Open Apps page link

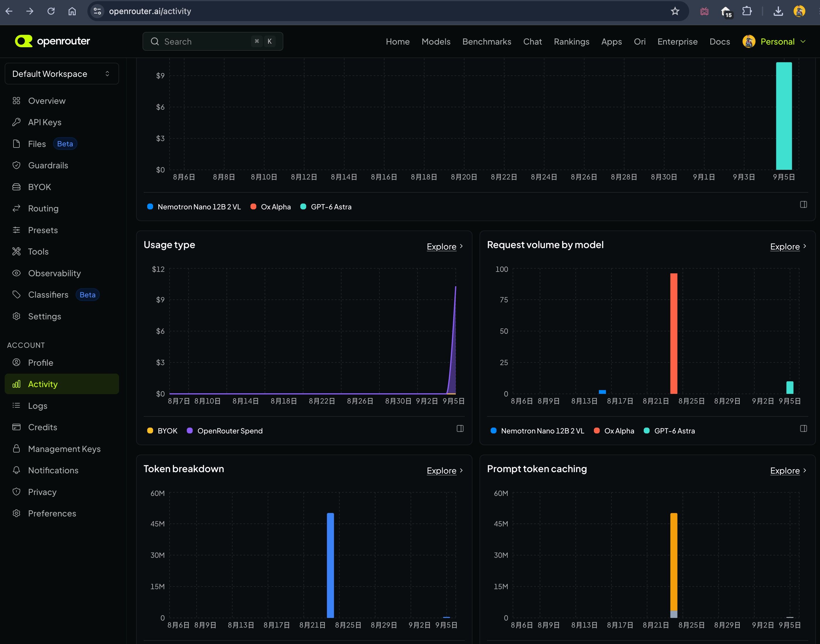pyautogui.click(x=611, y=41)
